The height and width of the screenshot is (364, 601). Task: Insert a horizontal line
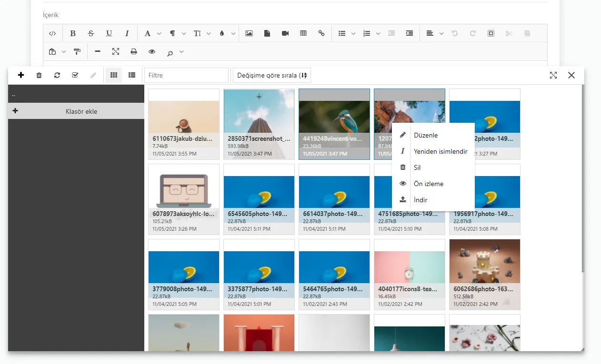98,51
